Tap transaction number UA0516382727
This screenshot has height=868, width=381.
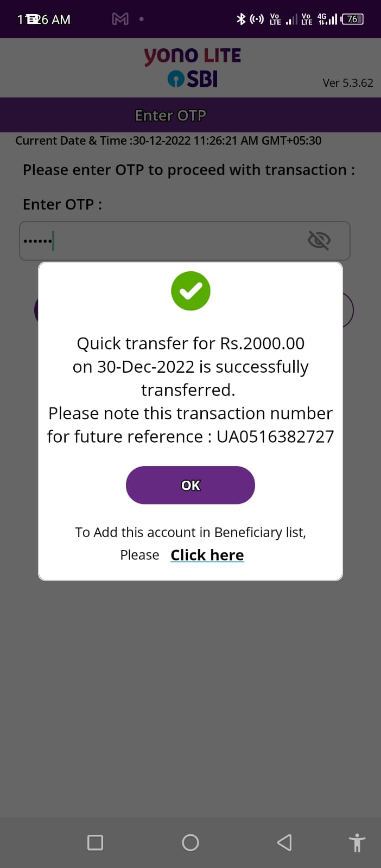point(275,437)
